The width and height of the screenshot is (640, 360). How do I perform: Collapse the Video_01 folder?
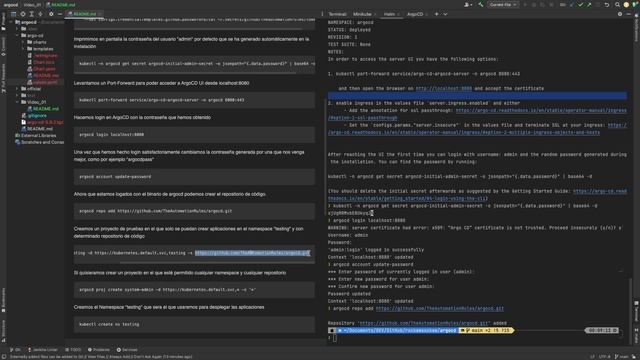17,102
